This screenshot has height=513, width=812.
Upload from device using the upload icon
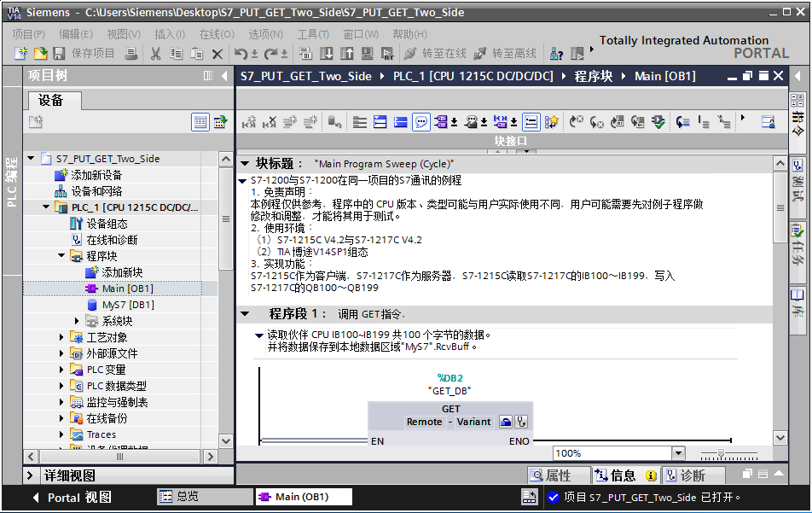pos(346,53)
